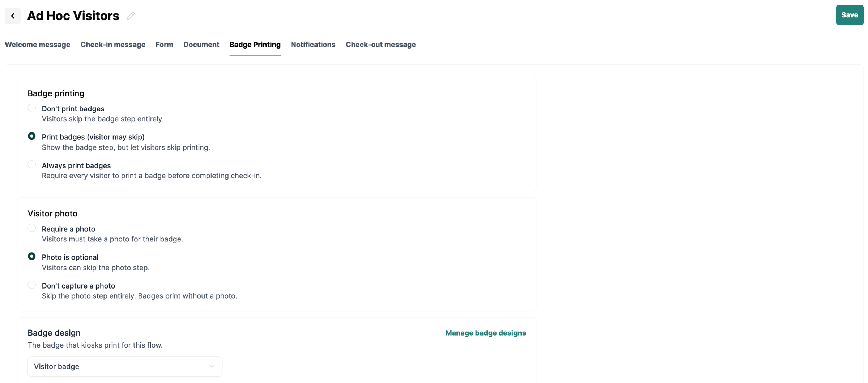Screen dimensions: 868x383
Task: Select the Badge Printing tab
Action: [255, 45]
